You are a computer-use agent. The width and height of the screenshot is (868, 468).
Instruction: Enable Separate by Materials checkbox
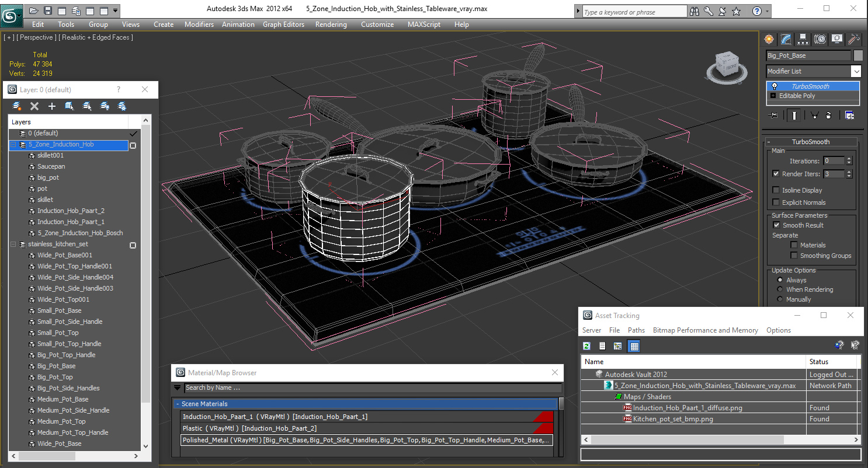click(794, 245)
